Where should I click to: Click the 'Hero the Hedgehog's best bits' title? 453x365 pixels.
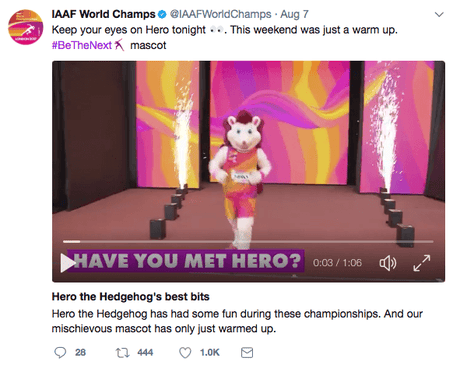(130, 296)
